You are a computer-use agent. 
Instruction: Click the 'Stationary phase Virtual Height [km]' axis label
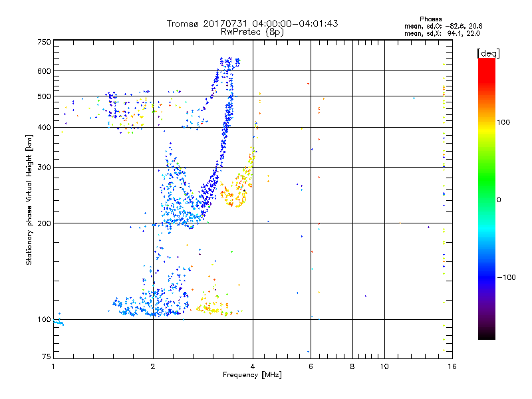[29, 199]
